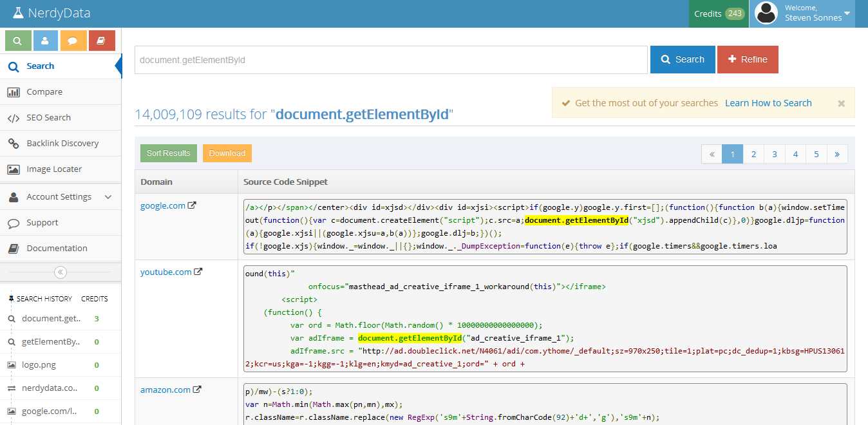Open youtube.com external link icon
The image size is (868, 425).
tap(198, 272)
